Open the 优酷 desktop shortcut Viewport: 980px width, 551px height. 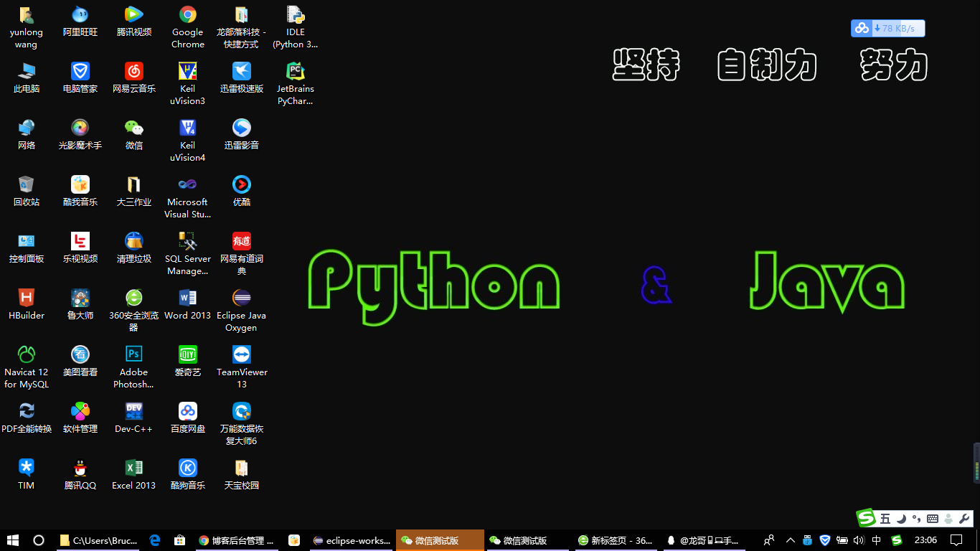coord(242,192)
